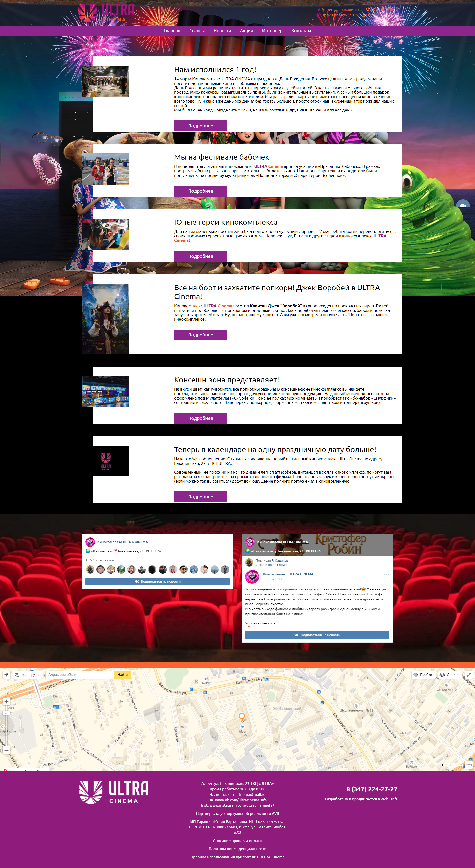Open 'Правила использования приложения ULTRA Cinema' link
The width and height of the screenshot is (475, 868).
pos(237,857)
